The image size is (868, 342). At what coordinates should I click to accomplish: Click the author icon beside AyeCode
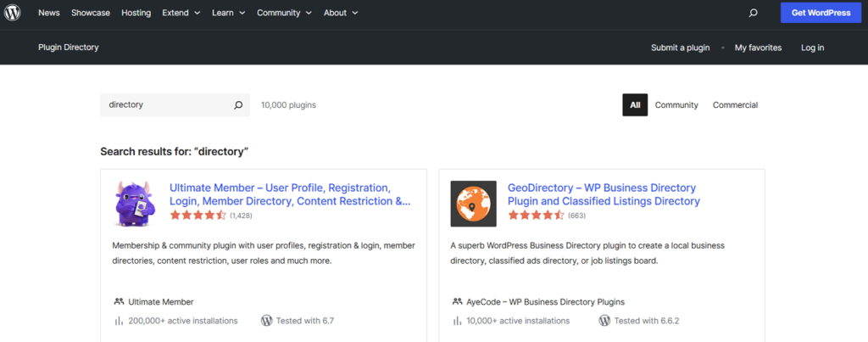click(x=458, y=301)
